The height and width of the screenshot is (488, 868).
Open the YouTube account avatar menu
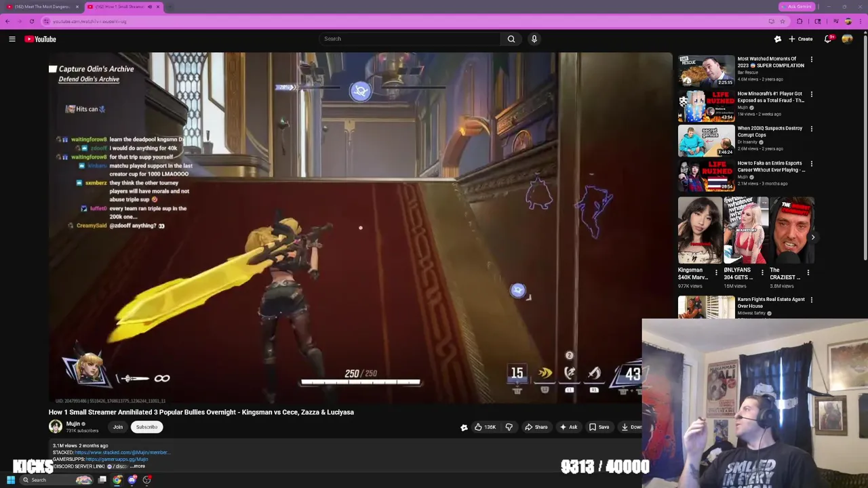(x=847, y=39)
